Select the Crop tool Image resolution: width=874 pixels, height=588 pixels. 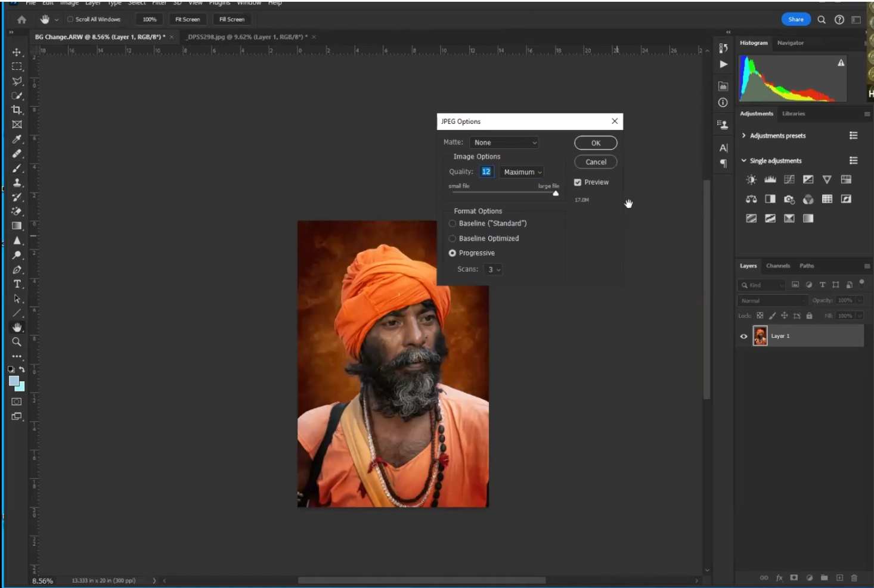tap(17, 110)
